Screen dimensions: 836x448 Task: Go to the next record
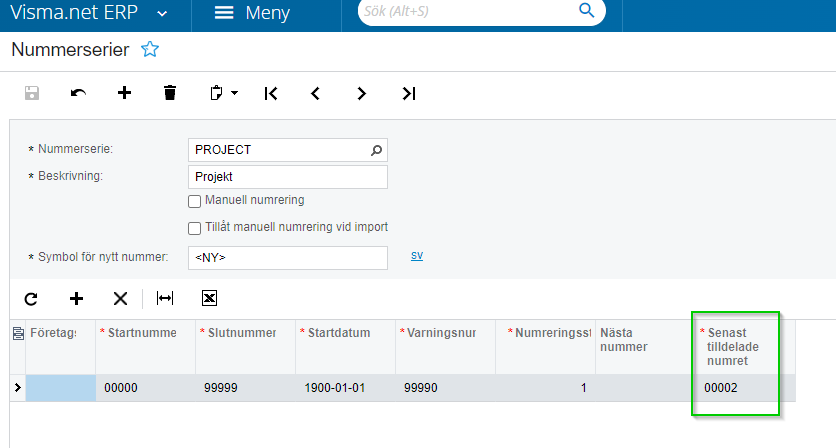pos(361,93)
